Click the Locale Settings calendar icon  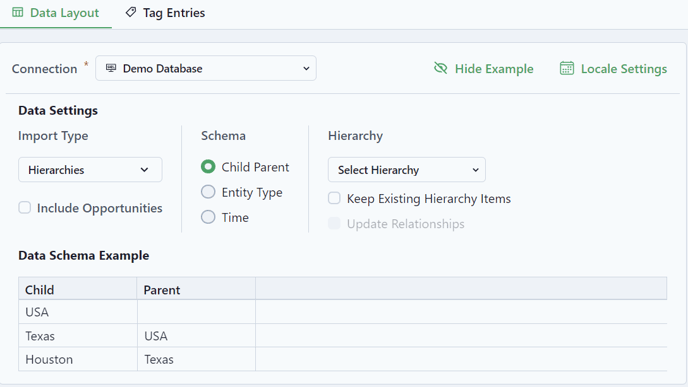[566, 68]
